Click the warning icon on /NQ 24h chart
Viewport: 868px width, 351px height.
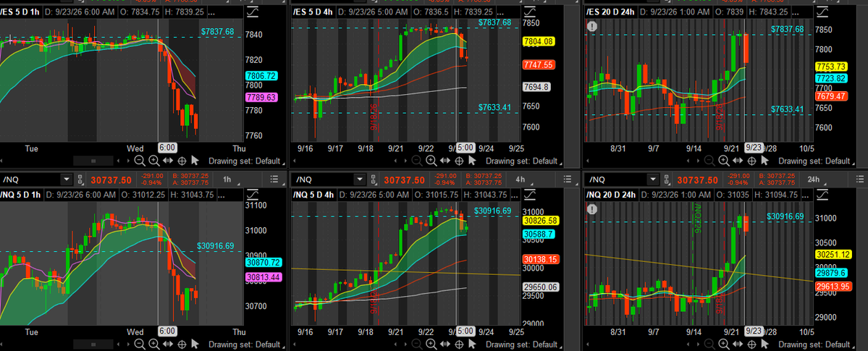[x=592, y=208]
